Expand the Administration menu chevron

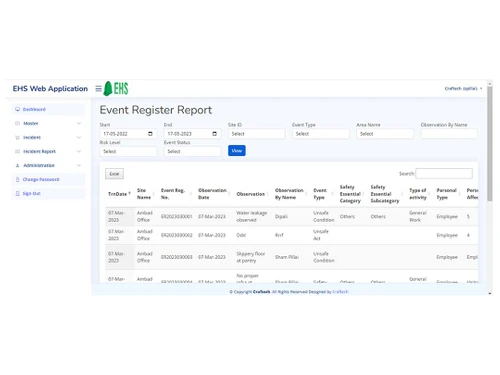pos(79,165)
